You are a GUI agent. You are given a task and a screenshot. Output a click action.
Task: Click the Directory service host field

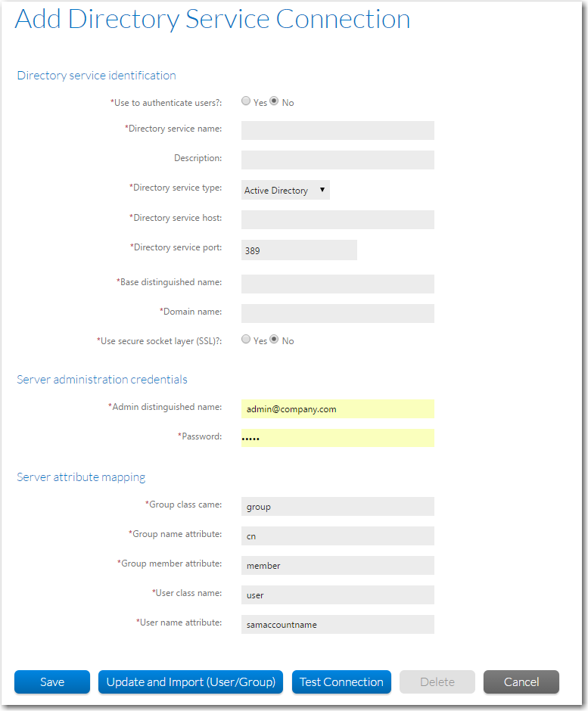[x=337, y=219]
